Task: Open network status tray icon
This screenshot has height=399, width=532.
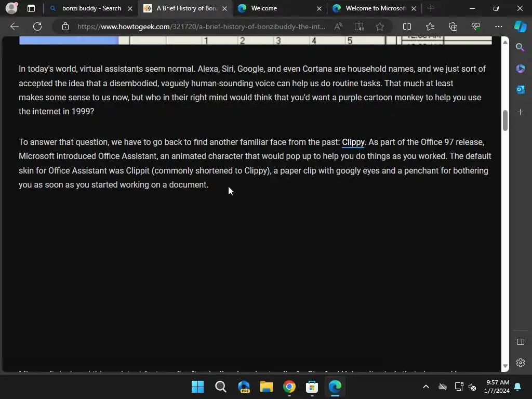Action: (x=459, y=387)
